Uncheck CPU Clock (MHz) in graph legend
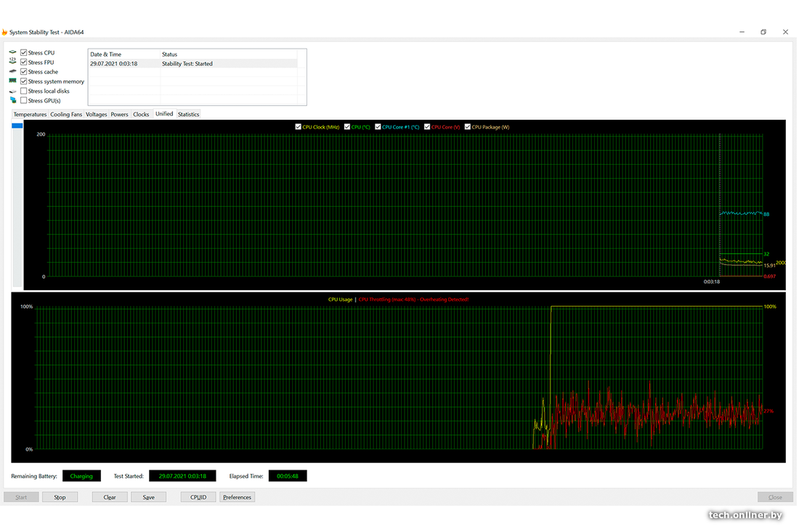 (299, 127)
